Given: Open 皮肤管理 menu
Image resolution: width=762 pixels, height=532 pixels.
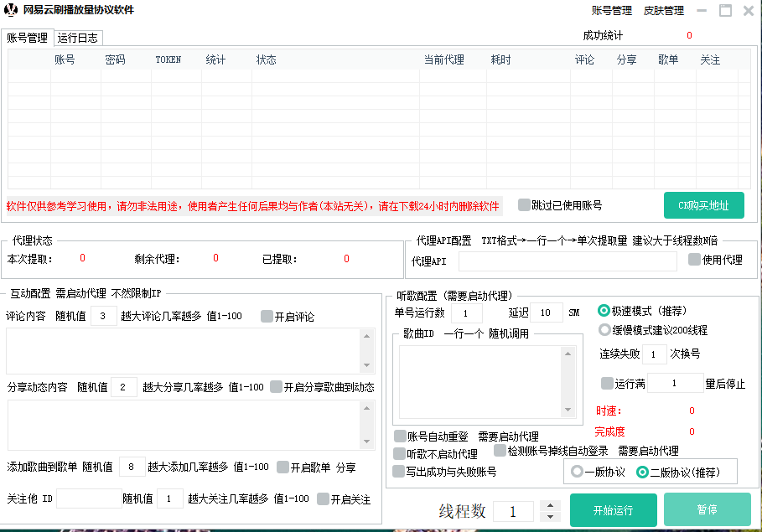Looking at the screenshot, I should point(663,11).
